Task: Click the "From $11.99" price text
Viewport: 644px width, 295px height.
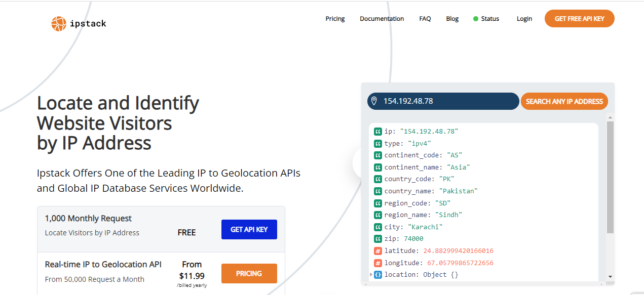Action: pyautogui.click(x=192, y=270)
